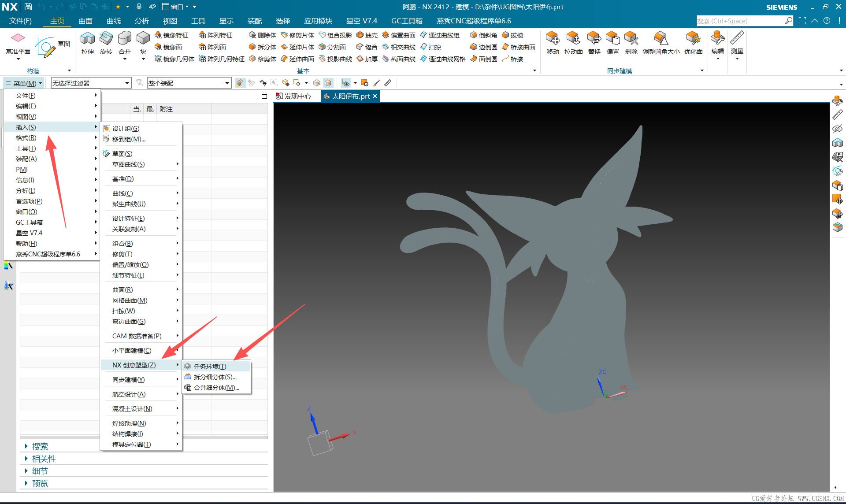Click the 基准平面 datum plane icon
Screen dimensions: 846x504
coord(18,38)
